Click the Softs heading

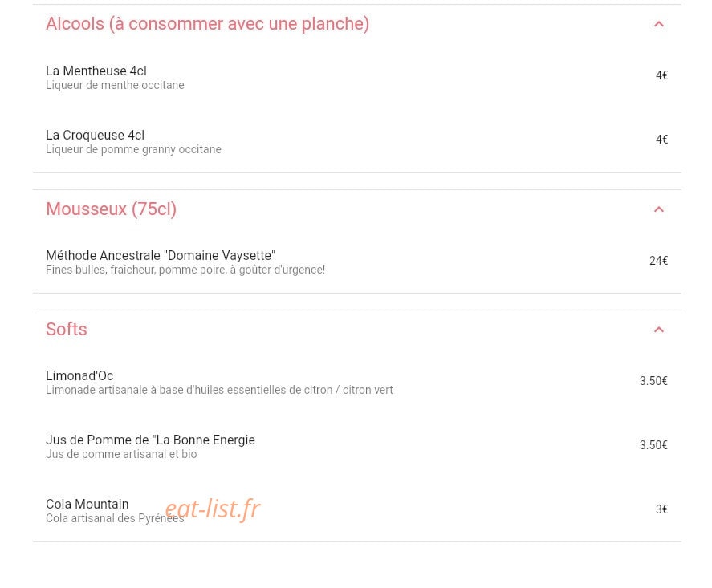coord(67,329)
